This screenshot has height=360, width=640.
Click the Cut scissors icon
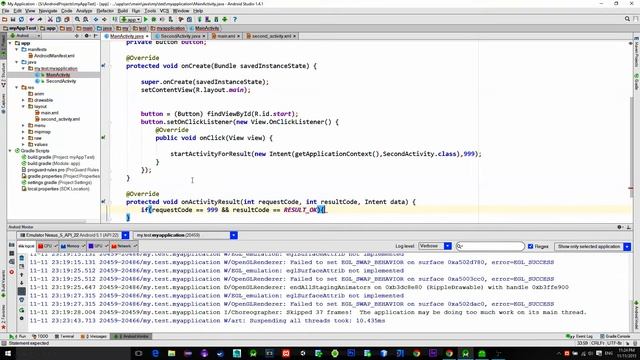click(50, 19)
